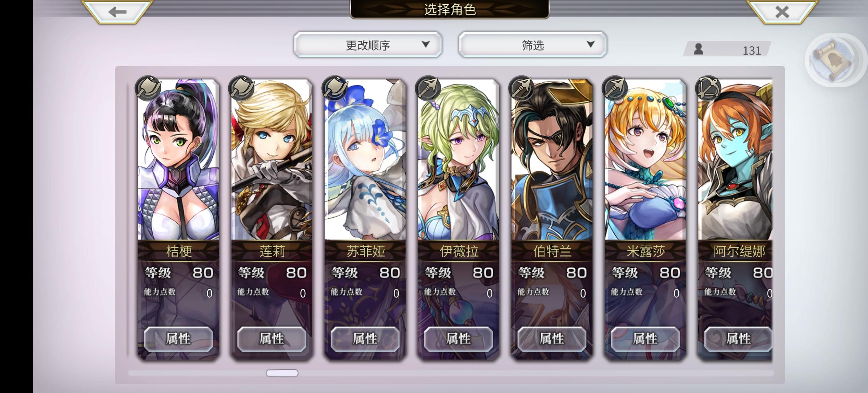Open the 筛选 filter dropdown
The width and height of the screenshot is (868, 393).
(533, 45)
